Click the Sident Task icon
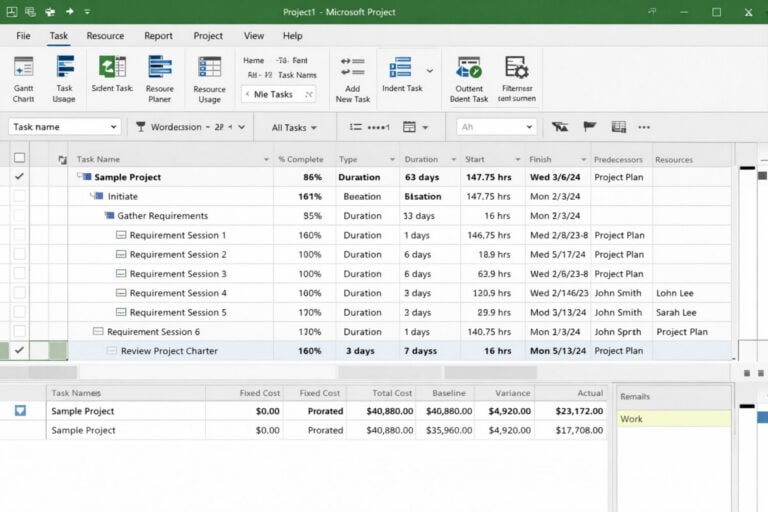768x512 pixels. 112,66
